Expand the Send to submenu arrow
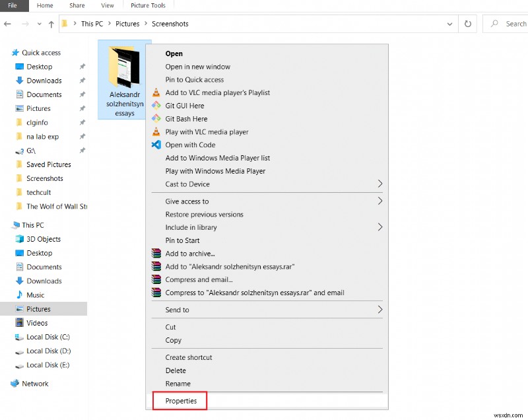 pyautogui.click(x=380, y=310)
